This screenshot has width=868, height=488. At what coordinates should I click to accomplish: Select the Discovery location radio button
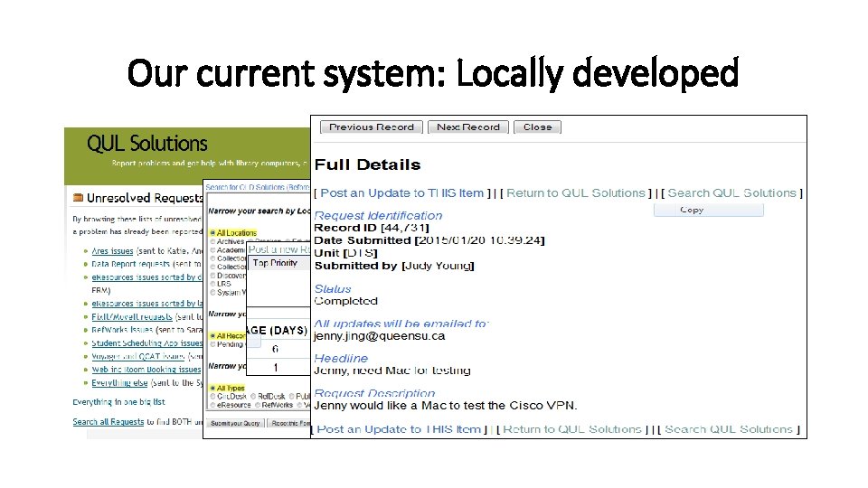click(212, 276)
